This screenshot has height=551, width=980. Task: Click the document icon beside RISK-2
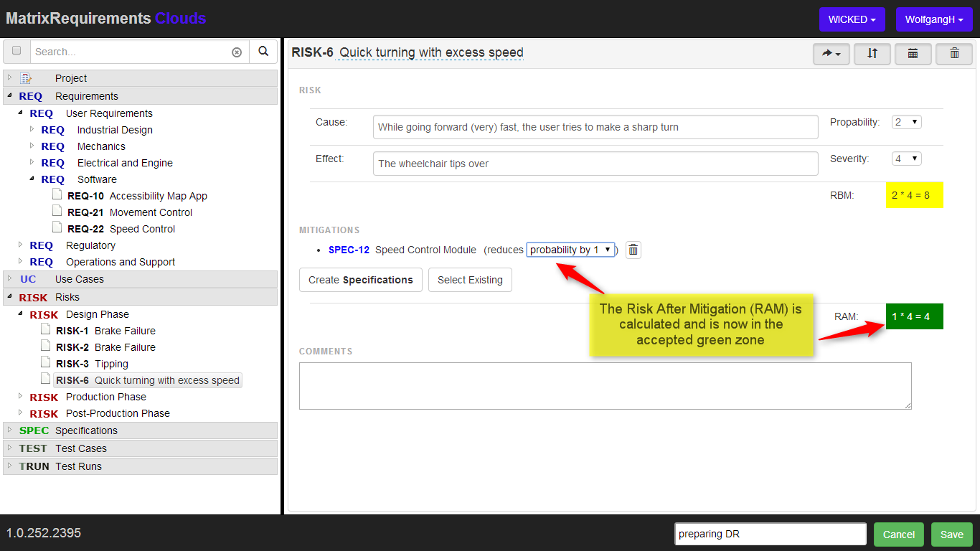pos(46,347)
